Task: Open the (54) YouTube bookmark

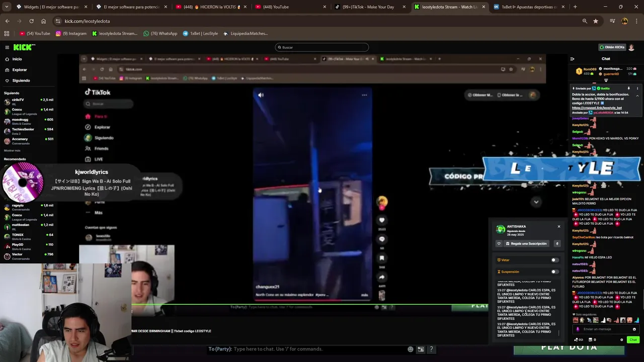Action: [x=35, y=34]
